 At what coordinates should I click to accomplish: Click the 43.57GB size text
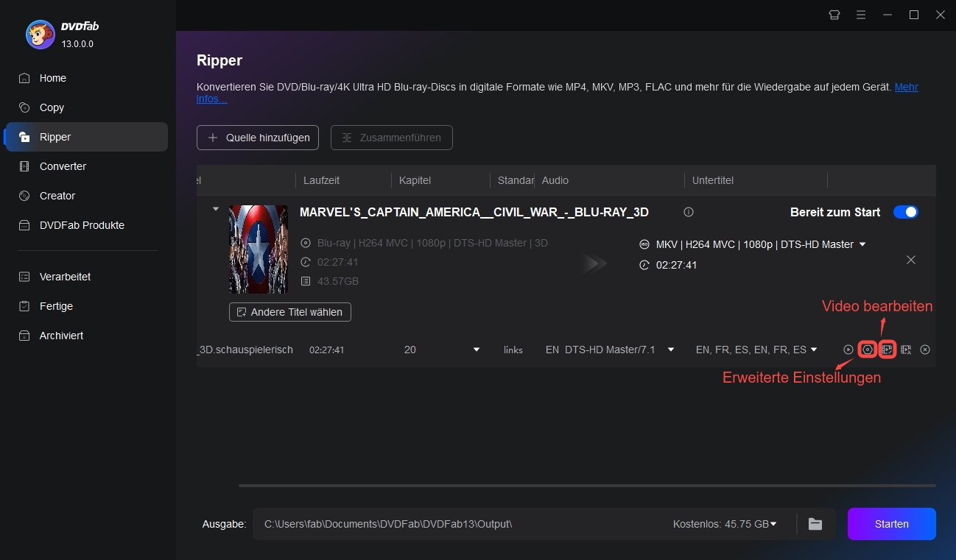coord(337,281)
